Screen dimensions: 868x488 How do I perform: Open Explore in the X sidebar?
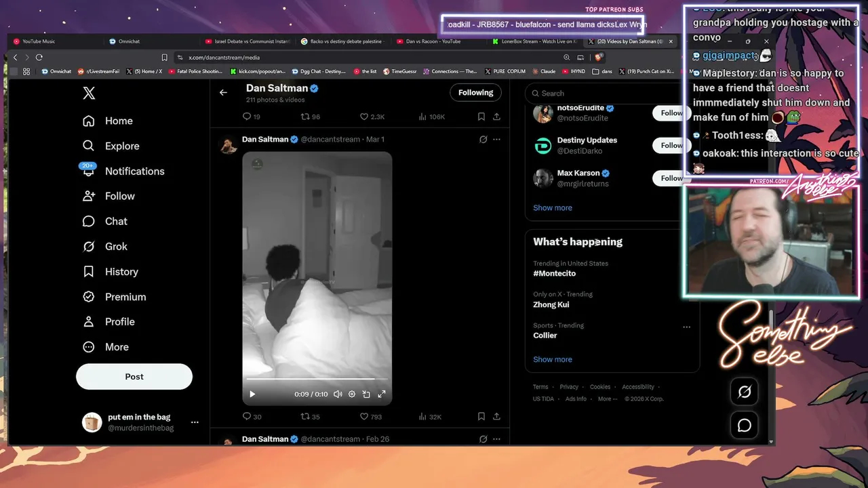coord(111,146)
